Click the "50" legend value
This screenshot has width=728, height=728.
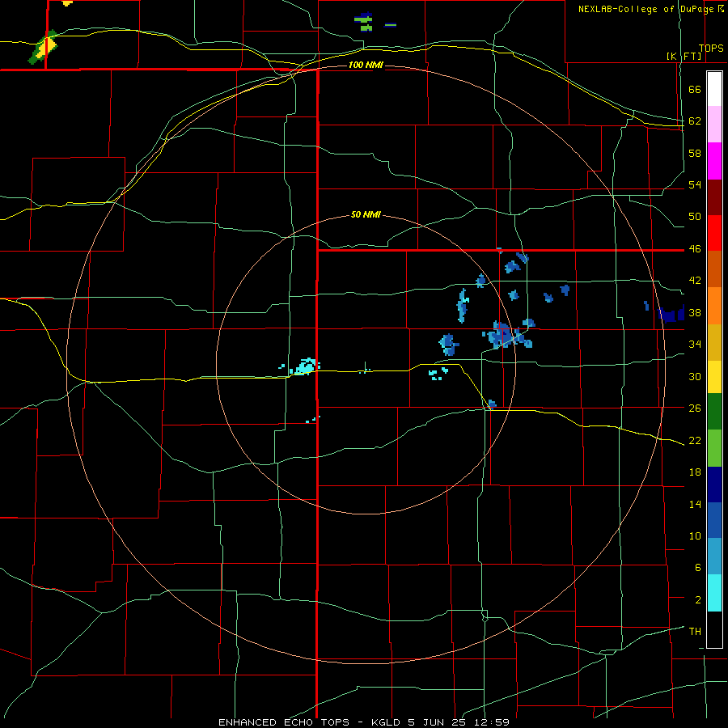coord(695,217)
